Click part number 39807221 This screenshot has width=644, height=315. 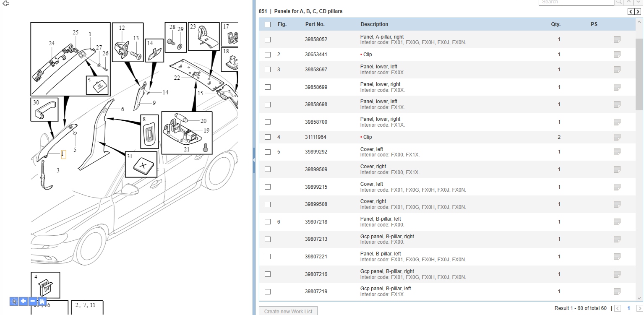coord(316,257)
